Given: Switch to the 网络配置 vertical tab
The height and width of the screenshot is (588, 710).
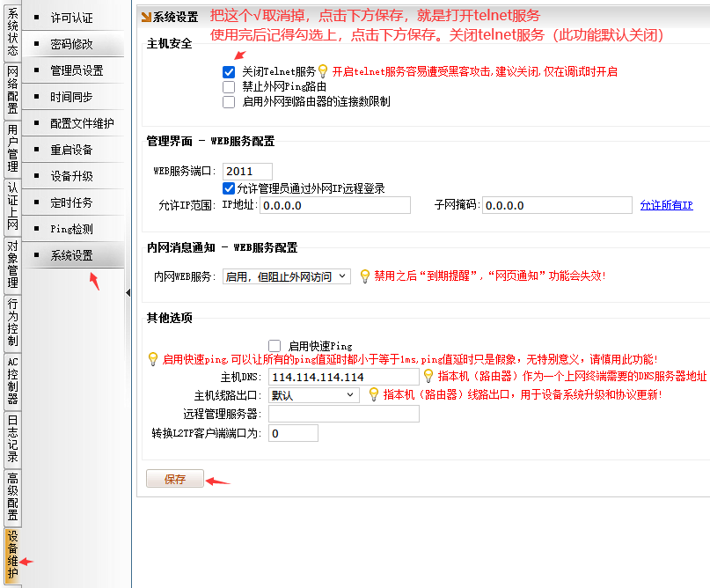Looking at the screenshot, I should pyautogui.click(x=12, y=91).
